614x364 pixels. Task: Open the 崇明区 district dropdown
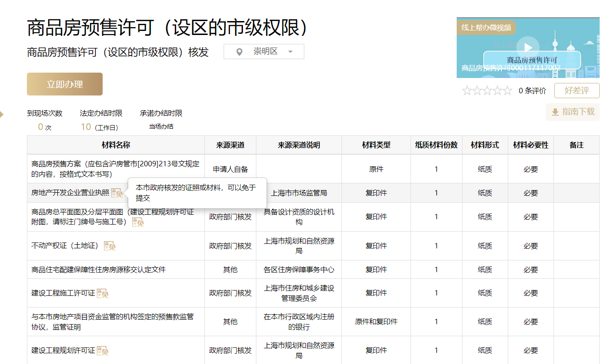[x=264, y=52]
